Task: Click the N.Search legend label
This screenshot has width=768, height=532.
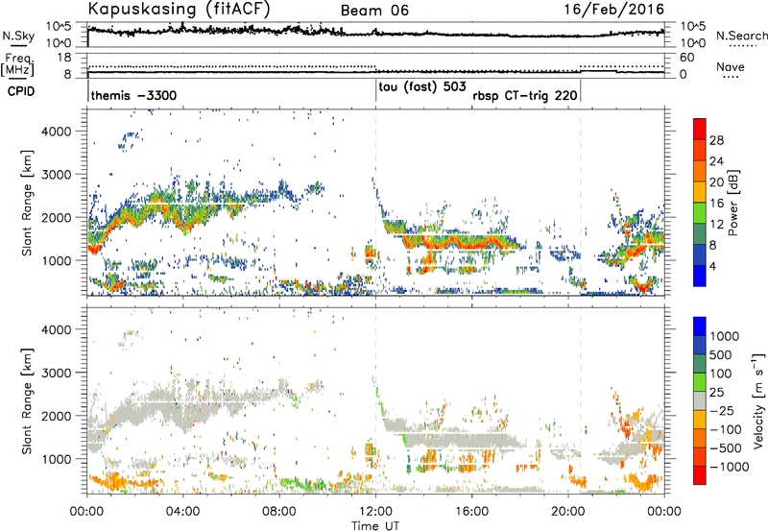Action: tap(741, 36)
